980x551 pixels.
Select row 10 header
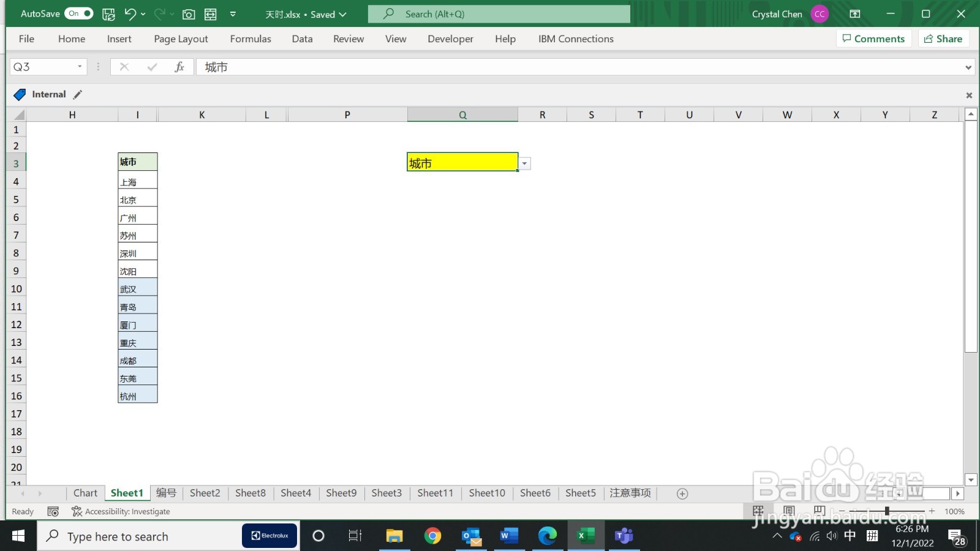17,289
